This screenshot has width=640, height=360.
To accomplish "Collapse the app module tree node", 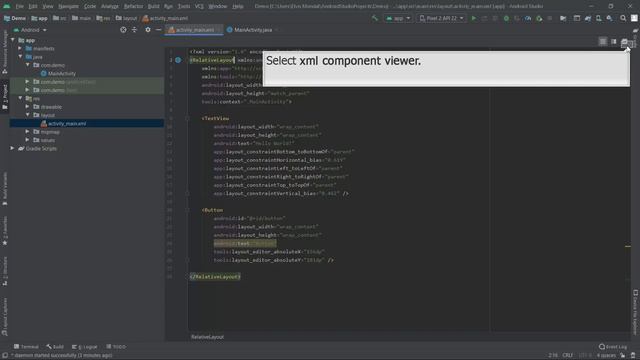I will pos(13,40).
